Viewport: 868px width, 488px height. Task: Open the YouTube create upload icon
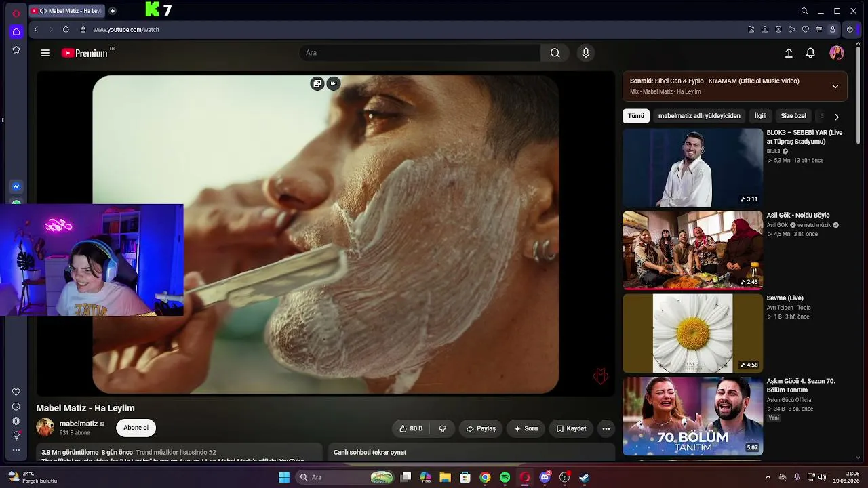pos(789,53)
